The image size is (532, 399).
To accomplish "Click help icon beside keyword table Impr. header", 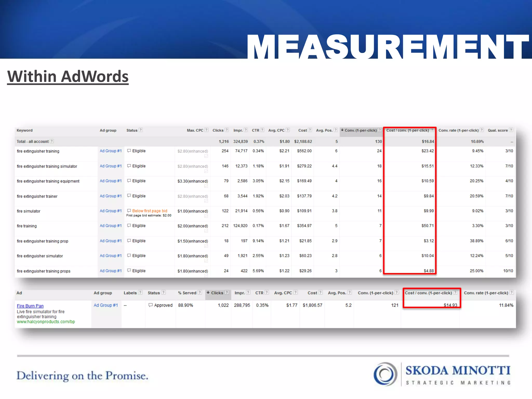I will pos(246,130).
